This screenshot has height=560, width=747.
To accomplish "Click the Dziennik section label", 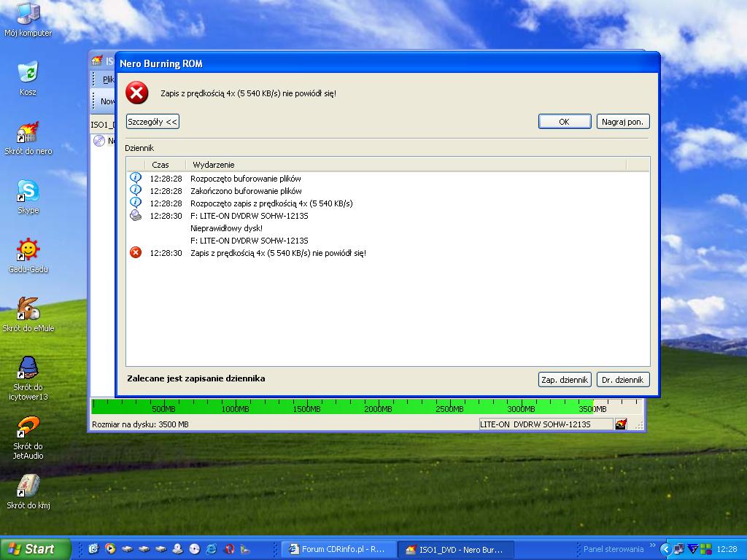I will (139, 148).
